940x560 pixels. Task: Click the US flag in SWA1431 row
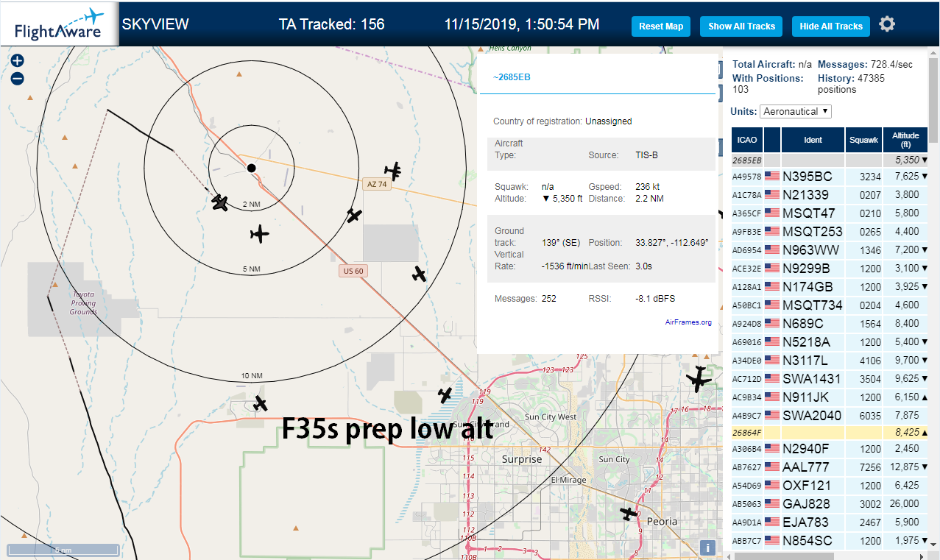[771, 378]
